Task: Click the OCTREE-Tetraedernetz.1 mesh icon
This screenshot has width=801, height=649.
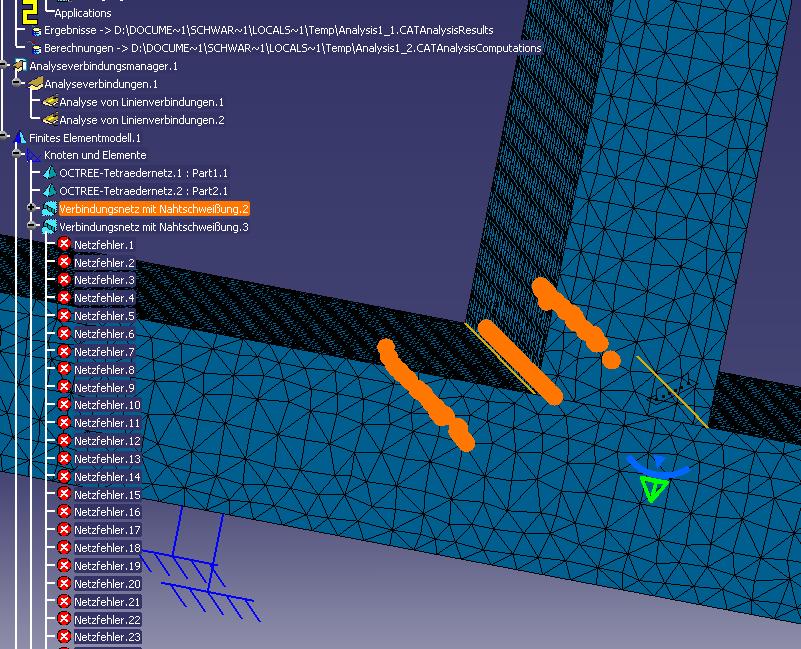Action: point(49,173)
